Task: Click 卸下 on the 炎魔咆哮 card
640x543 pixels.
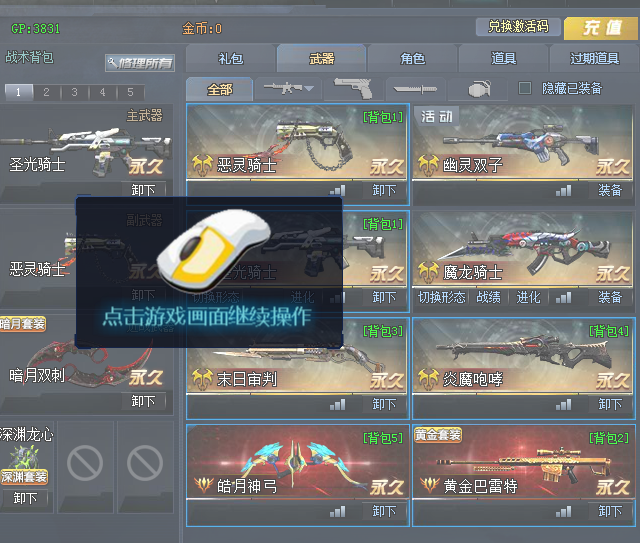Action: [x=610, y=404]
